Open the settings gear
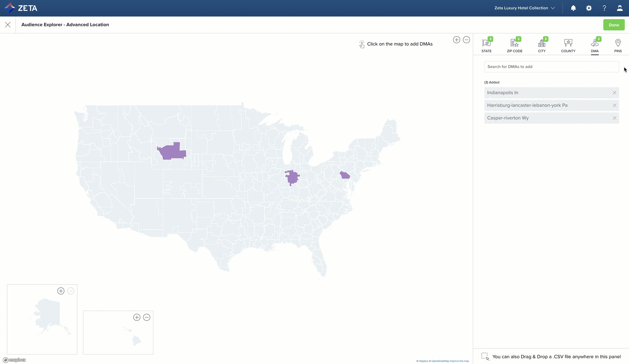629x364 pixels. 589,8
